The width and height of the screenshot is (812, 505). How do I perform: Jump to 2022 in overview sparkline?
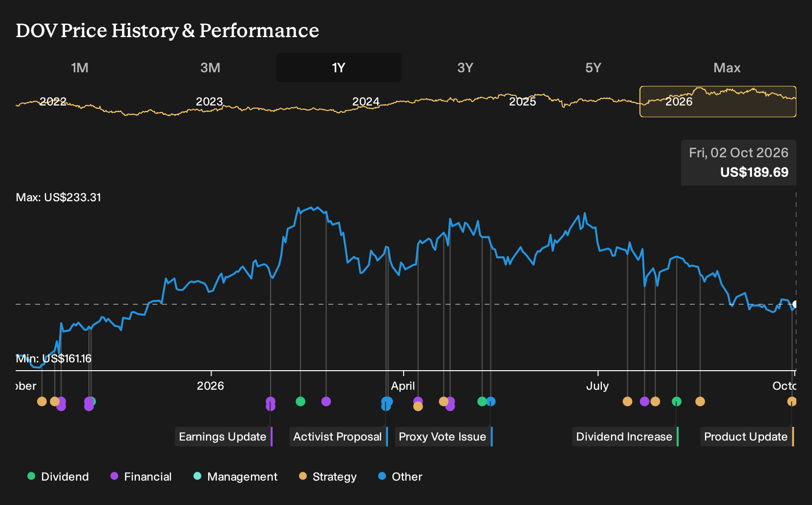pos(53,102)
